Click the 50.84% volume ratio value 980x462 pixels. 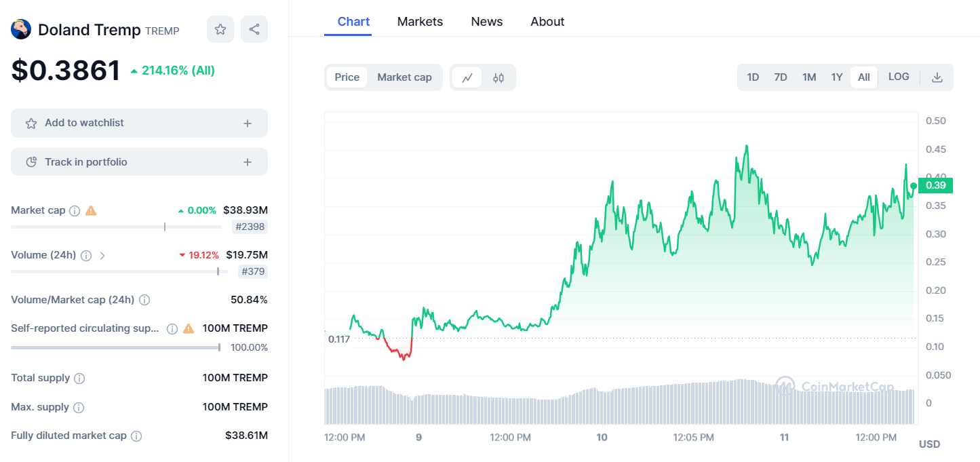[x=249, y=300]
